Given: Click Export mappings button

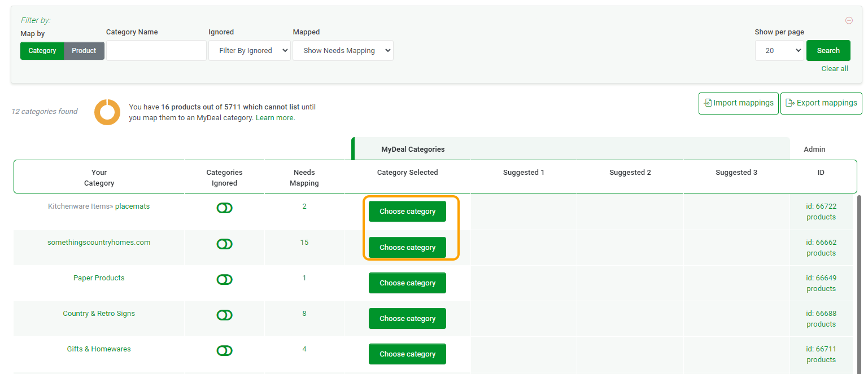Looking at the screenshot, I should click(821, 103).
